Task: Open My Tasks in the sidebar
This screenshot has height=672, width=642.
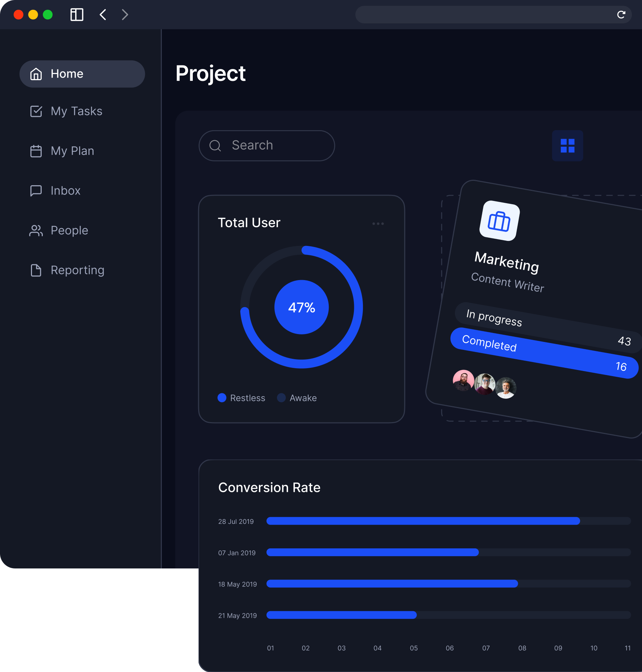Action: pos(66,111)
